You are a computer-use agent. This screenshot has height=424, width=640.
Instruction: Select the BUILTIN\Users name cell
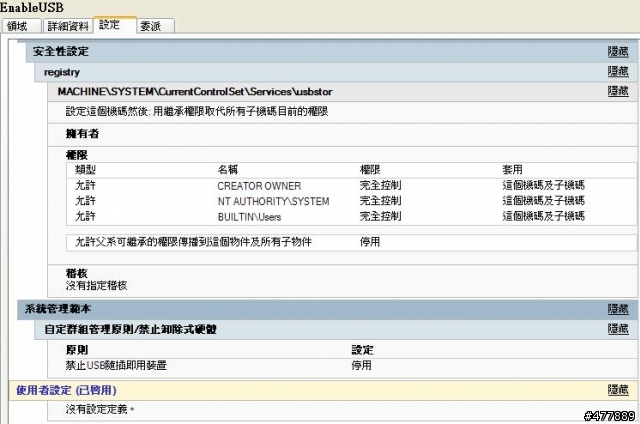[249, 217]
